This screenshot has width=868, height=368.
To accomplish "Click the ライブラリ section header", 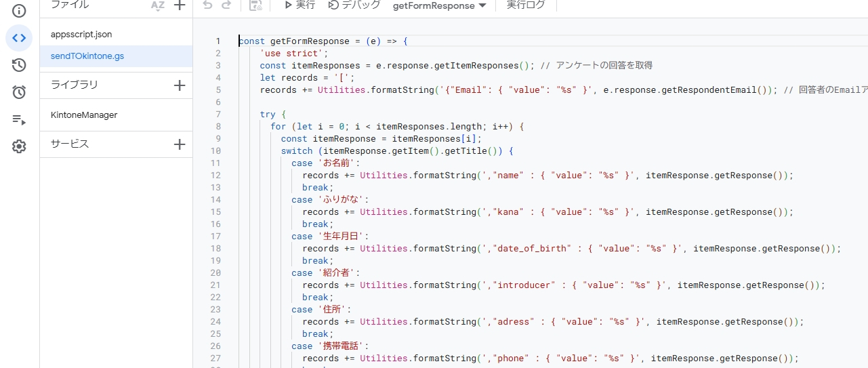I will click(75, 85).
